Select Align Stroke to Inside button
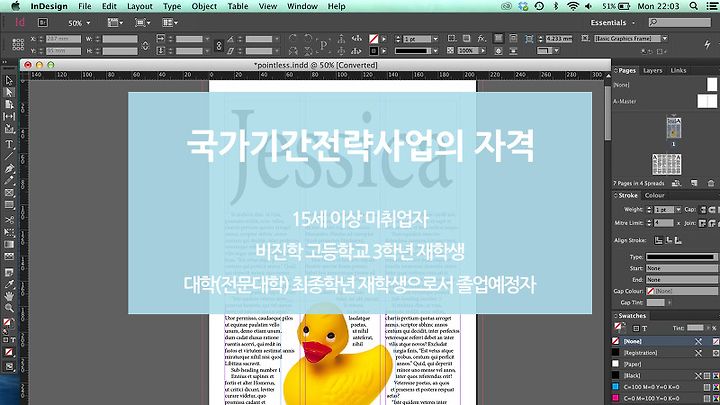 point(669,240)
